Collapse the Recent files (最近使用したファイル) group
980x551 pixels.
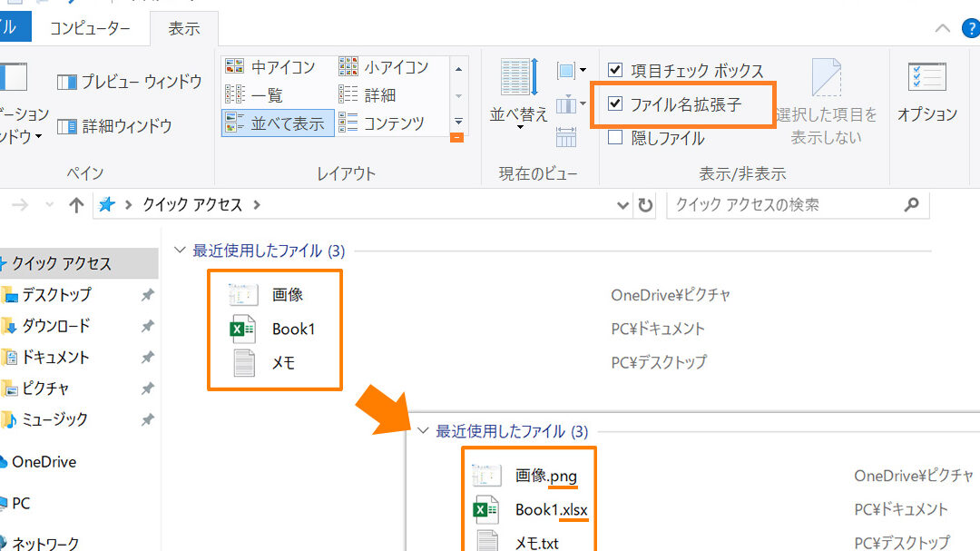(181, 251)
